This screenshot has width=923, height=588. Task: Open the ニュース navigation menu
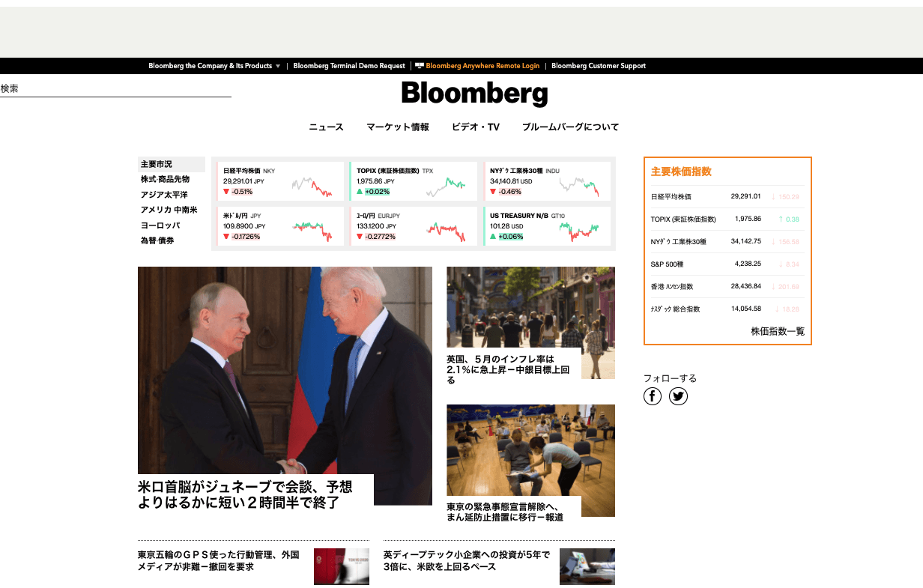(325, 127)
